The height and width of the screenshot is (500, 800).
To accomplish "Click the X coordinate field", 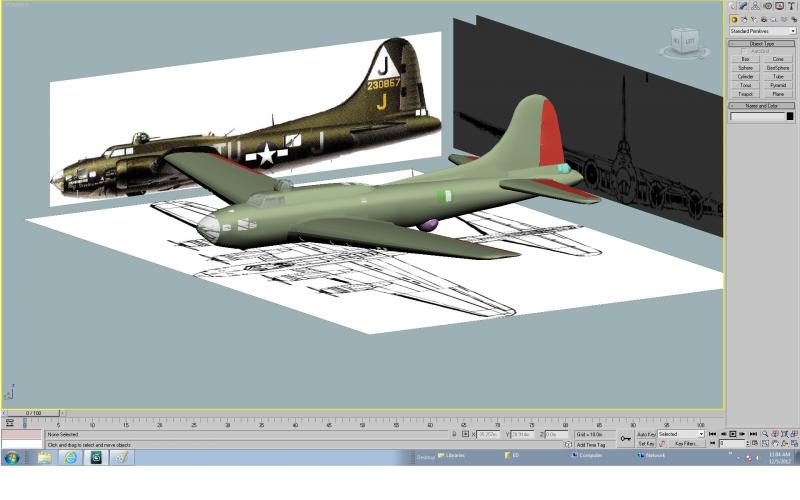I will 488,434.
